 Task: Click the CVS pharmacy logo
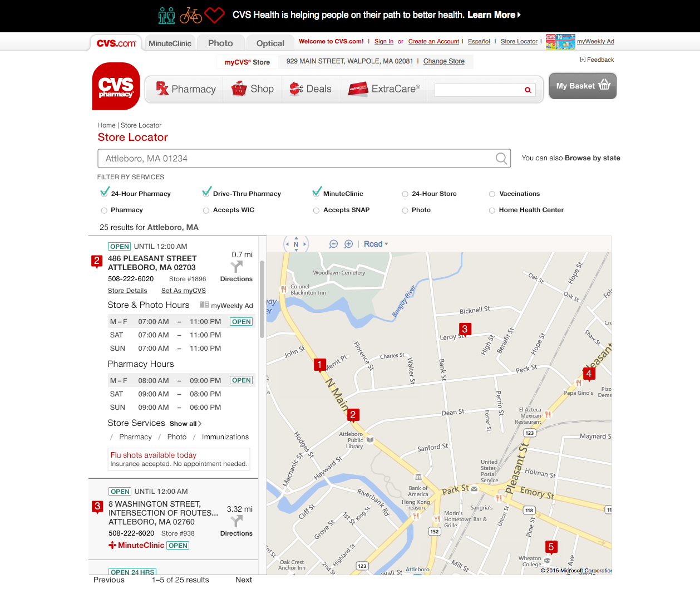click(x=116, y=86)
